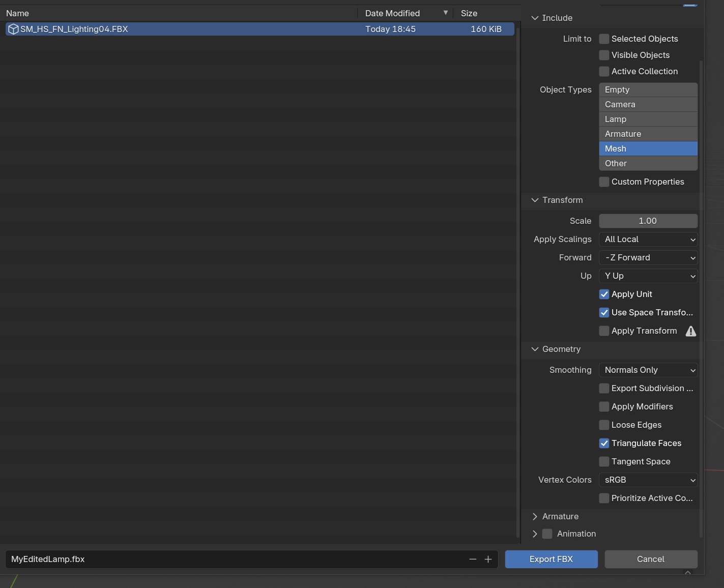Screen dimensions: 724x588
Task: Collapse the Geometry section
Action: (x=535, y=349)
